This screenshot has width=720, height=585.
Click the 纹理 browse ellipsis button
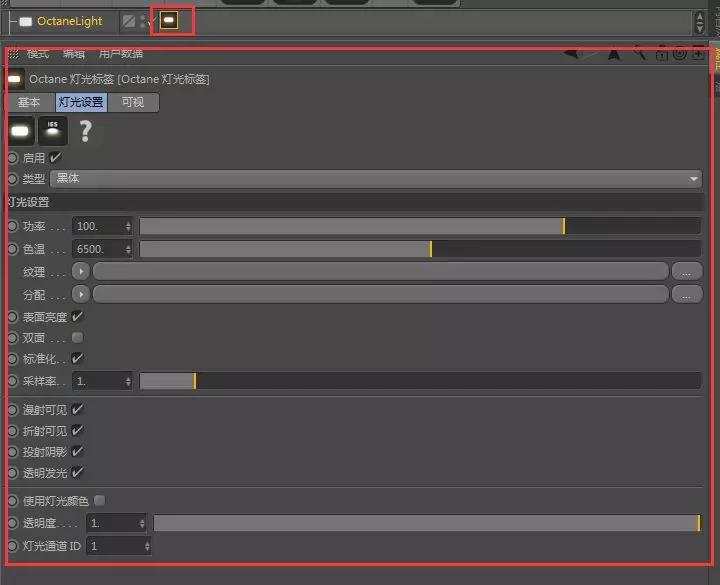[x=686, y=271]
